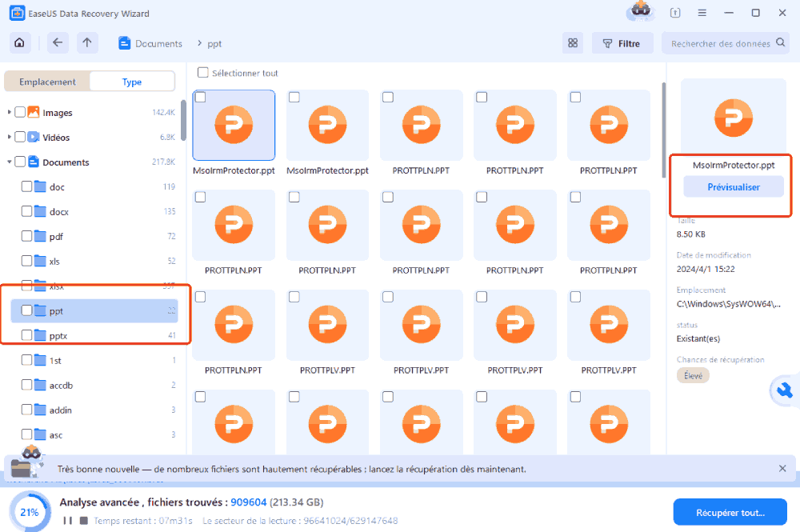
Task: Click the 21% scan progress circle
Action: point(30,512)
